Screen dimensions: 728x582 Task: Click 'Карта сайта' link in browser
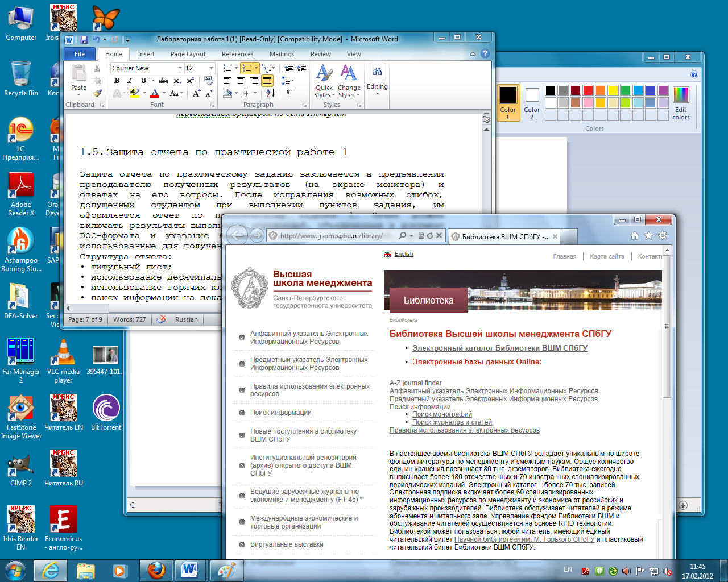tap(607, 256)
